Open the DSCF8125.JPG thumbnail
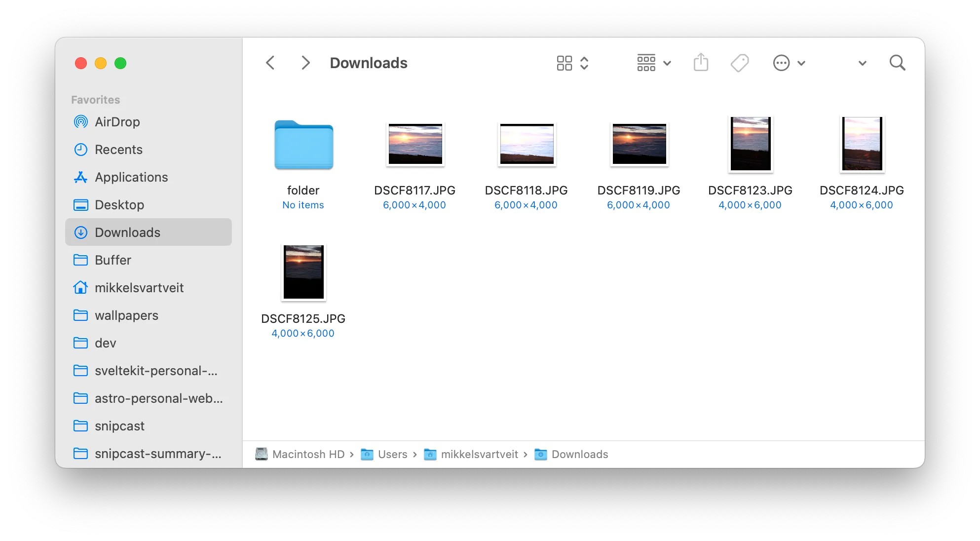The image size is (980, 541). pyautogui.click(x=303, y=272)
